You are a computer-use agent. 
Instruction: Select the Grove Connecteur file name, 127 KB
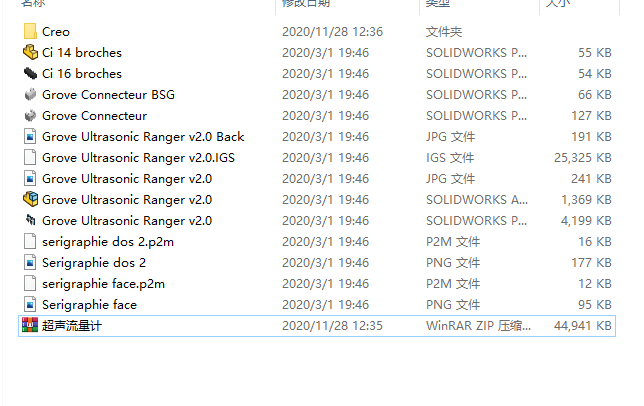pyautogui.click(x=94, y=116)
